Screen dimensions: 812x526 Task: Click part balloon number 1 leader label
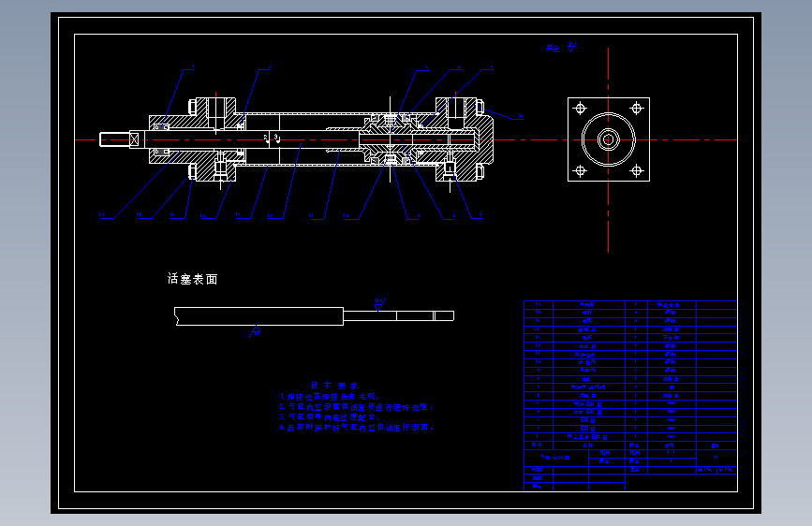(193, 66)
